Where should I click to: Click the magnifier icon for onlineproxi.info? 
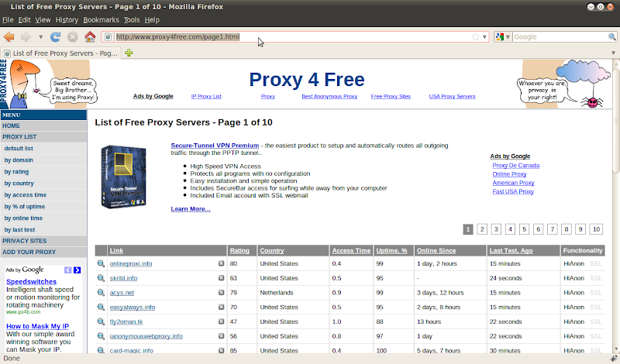[x=101, y=263]
